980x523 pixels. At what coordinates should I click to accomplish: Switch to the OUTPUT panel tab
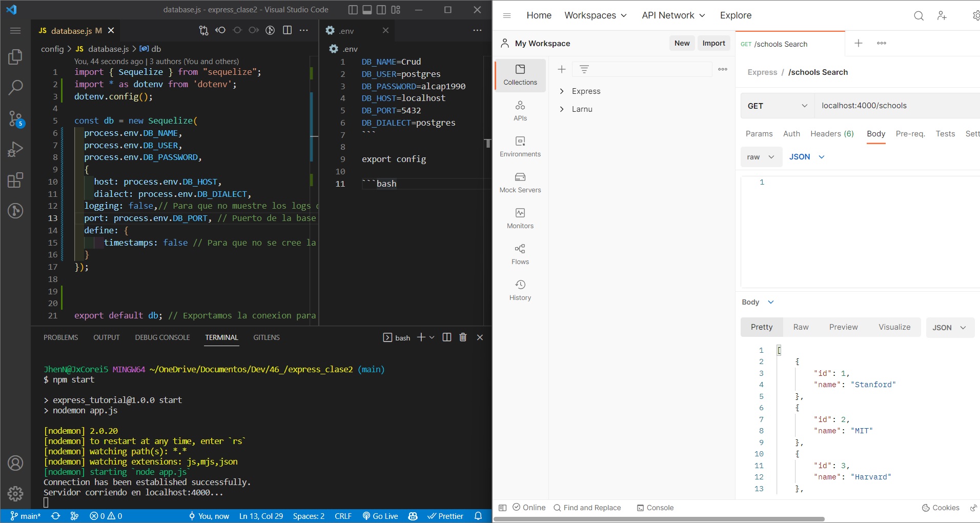tap(107, 337)
